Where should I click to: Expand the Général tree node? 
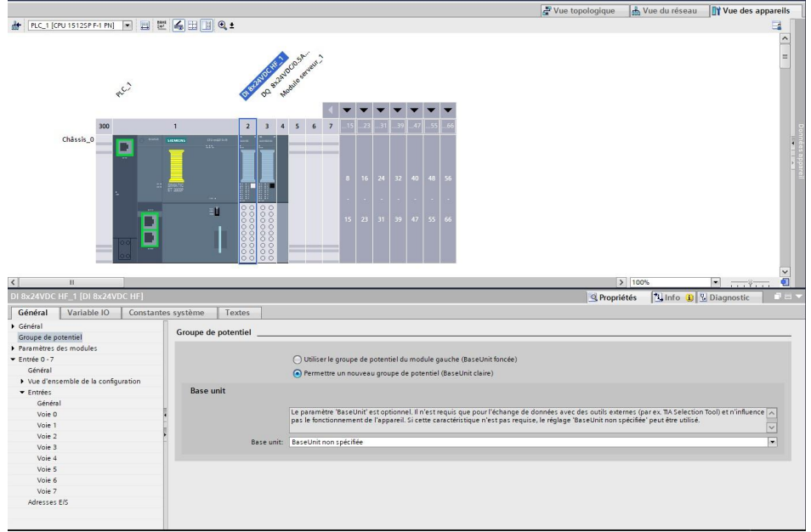pyautogui.click(x=13, y=326)
